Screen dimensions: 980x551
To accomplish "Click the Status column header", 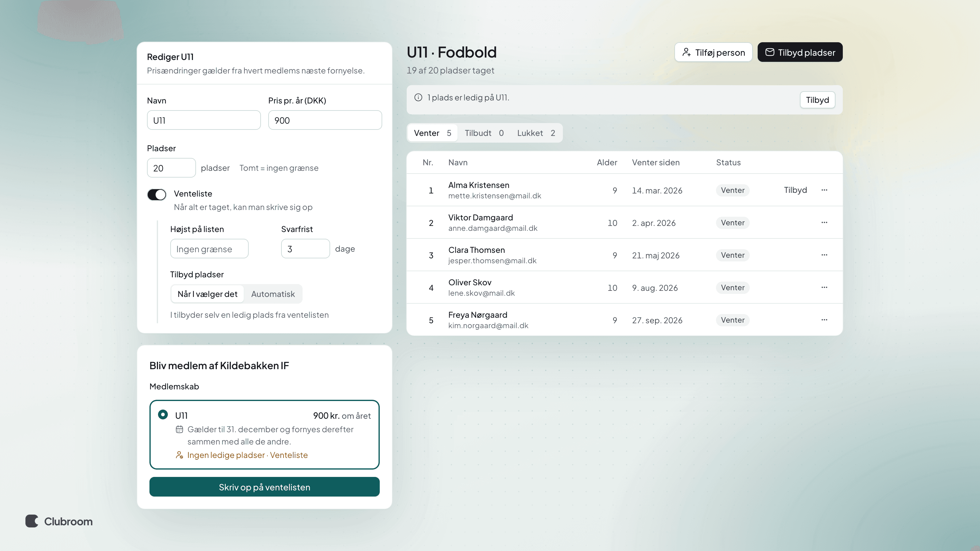I will (x=728, y=162).
